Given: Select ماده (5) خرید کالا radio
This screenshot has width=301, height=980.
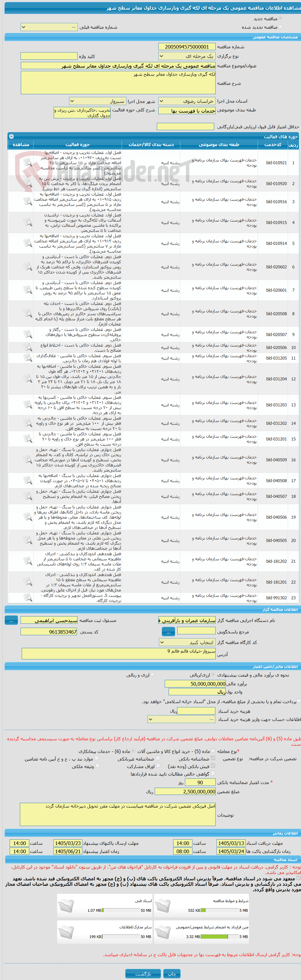Looking at the screenshot, I should tap(213, 751).
